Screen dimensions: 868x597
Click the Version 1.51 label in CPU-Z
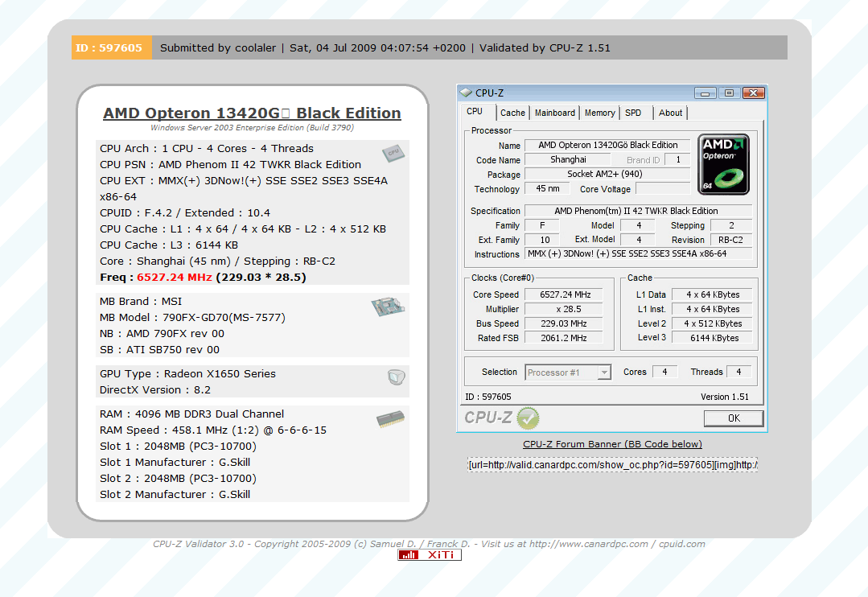click(x=725, y=397)
